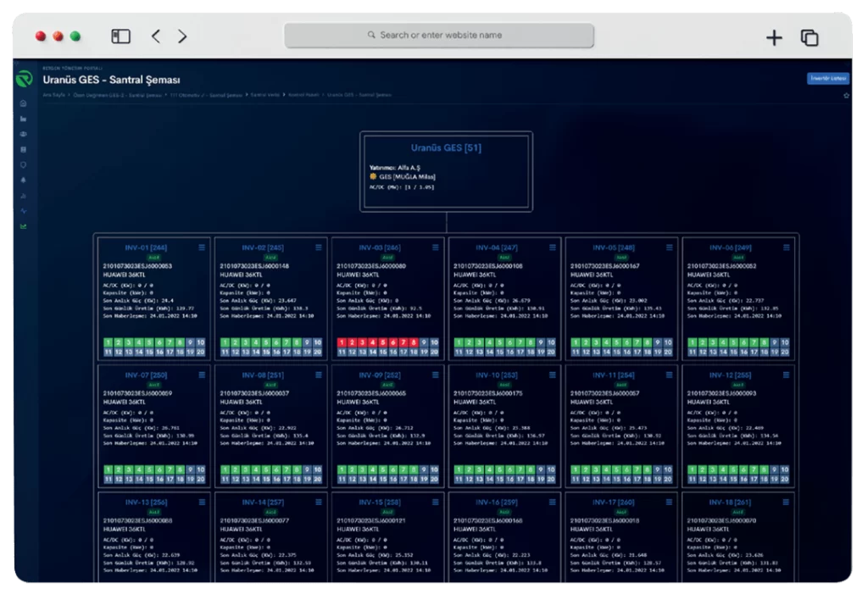Open the INV-14 [257] hamburger menu
The height and width of the screenshot is (600, 868).
pos(319,502)
